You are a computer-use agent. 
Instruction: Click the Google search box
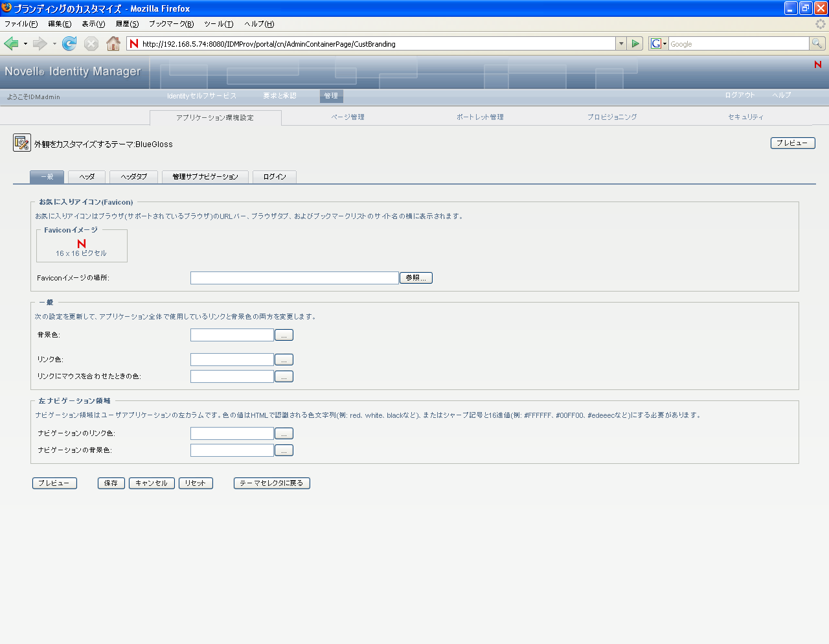(739, 43)
